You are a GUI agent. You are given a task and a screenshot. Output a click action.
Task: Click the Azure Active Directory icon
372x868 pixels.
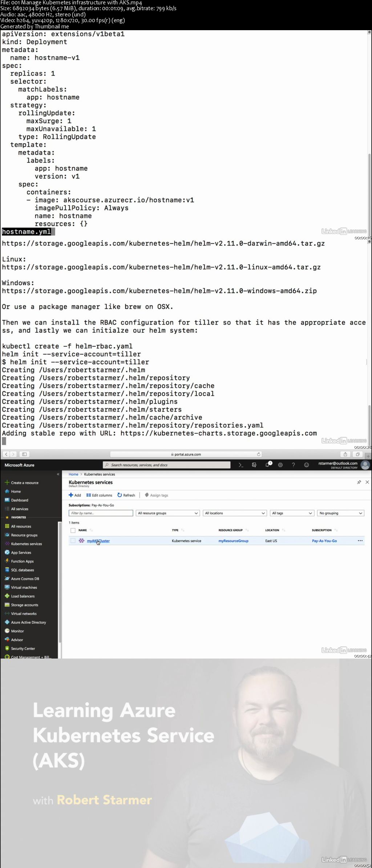pos(7,622)
